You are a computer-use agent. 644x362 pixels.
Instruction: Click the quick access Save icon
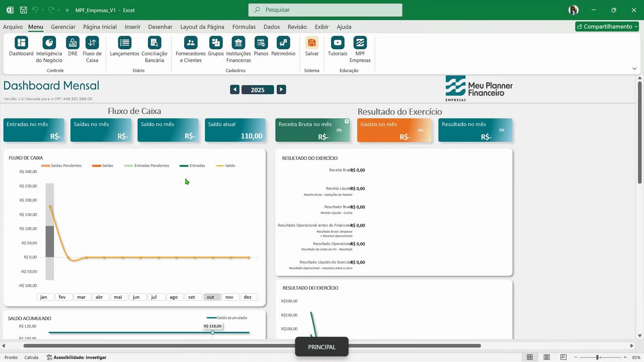(24, 10)
